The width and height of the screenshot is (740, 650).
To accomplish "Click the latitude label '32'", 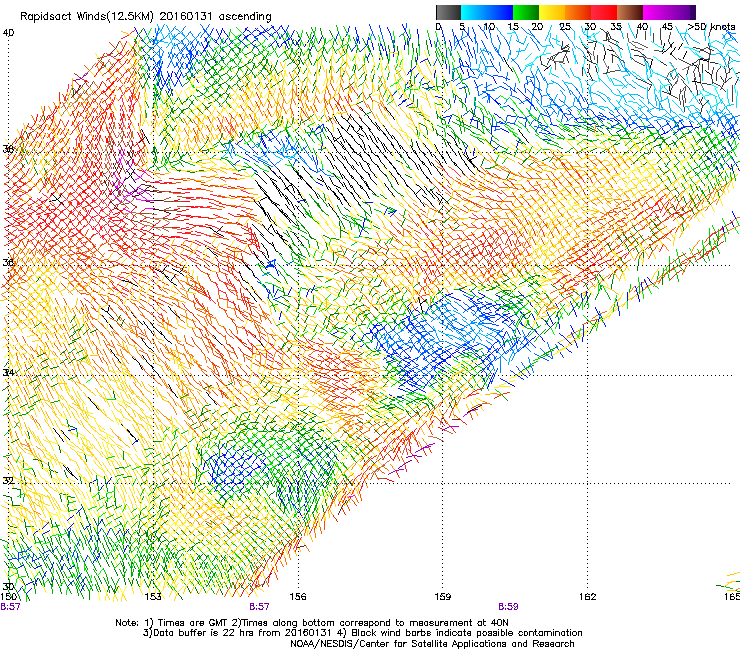I will 8,481.
